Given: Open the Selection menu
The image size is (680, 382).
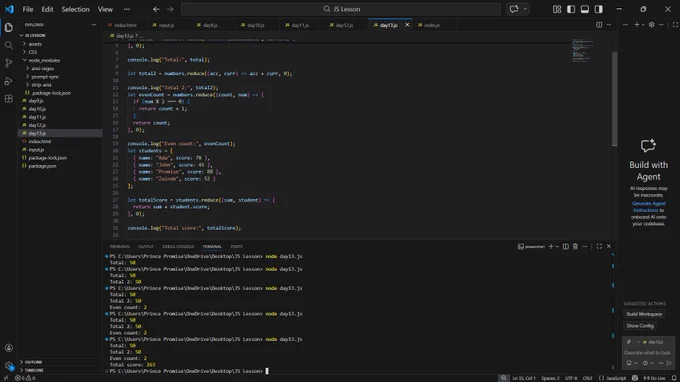Looking at the screenshot, I should 75,9.
